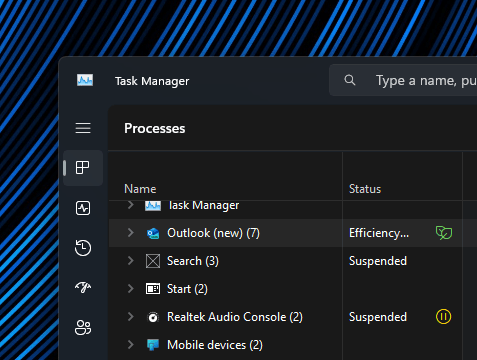The height and width of the screenshot is (360, 477).
Task: Select the 'Search (3)' process name
Action: click(x=193, y=261)
